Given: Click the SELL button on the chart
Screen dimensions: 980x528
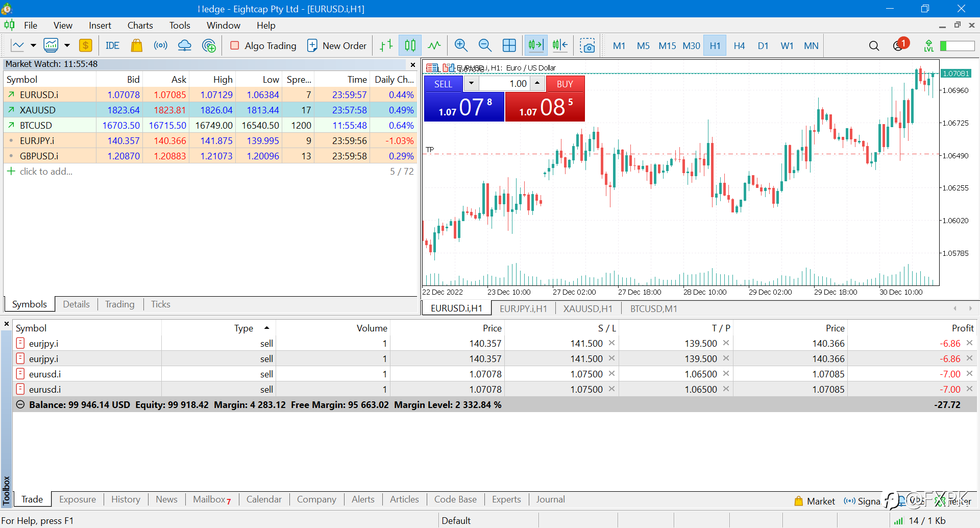Looking at the screenshot, I should tap(443, 84).
